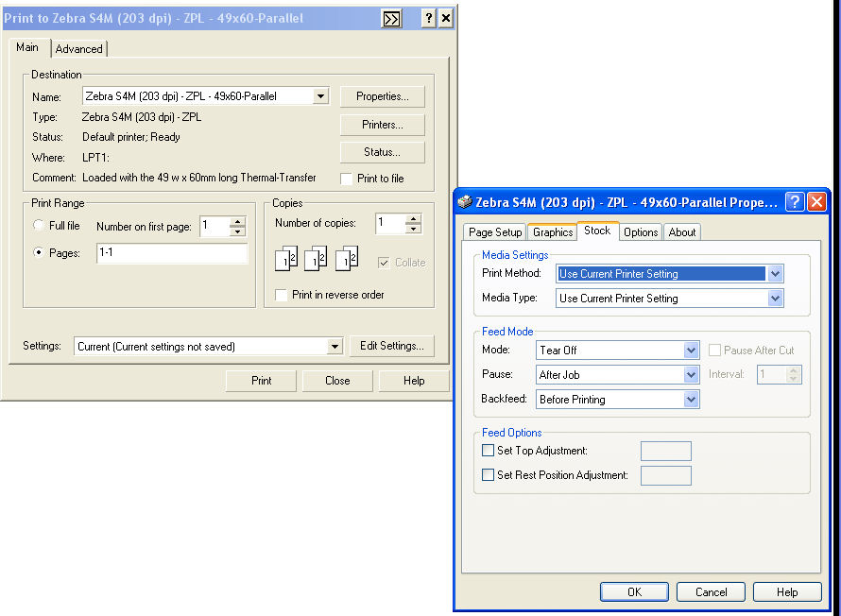Expand the Media Type dropdown
The height and width of the screenshot is (616, 841).
775,299
